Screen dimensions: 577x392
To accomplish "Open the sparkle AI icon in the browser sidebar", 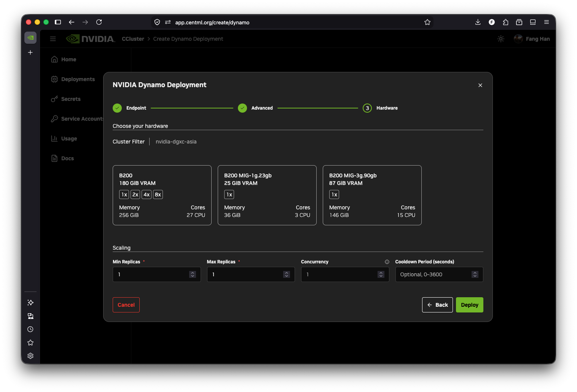I will pyautogui.click(x=30, y=303).
